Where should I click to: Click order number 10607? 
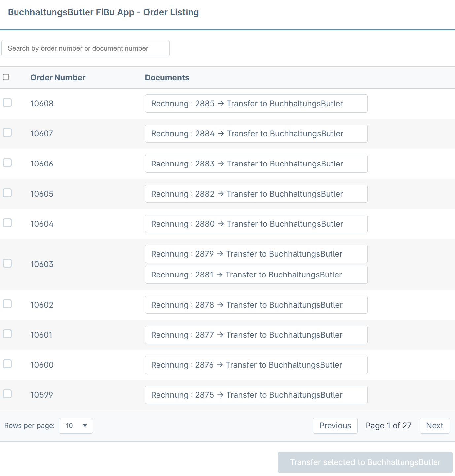[x=42, y=134]
